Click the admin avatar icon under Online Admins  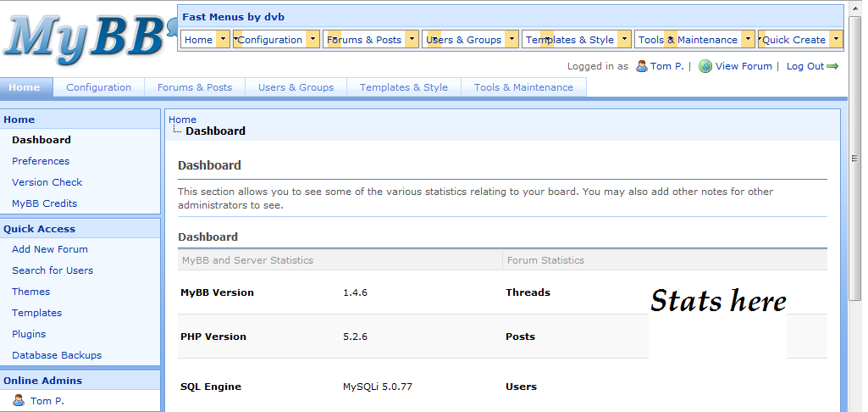pos(19,400)
